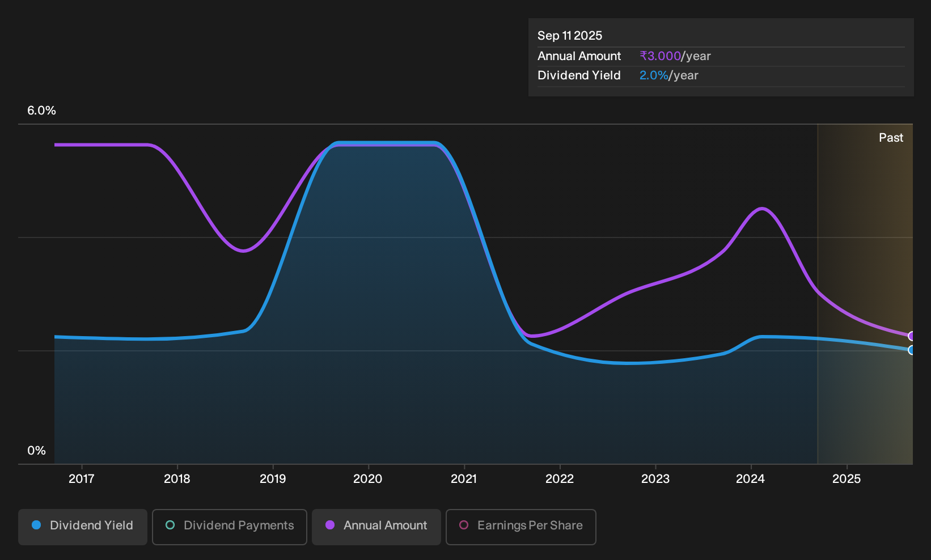This screenshot has width=931, height=560.
Task: Click the purple Annual Amount legend dot
Action: pos(330,525)
